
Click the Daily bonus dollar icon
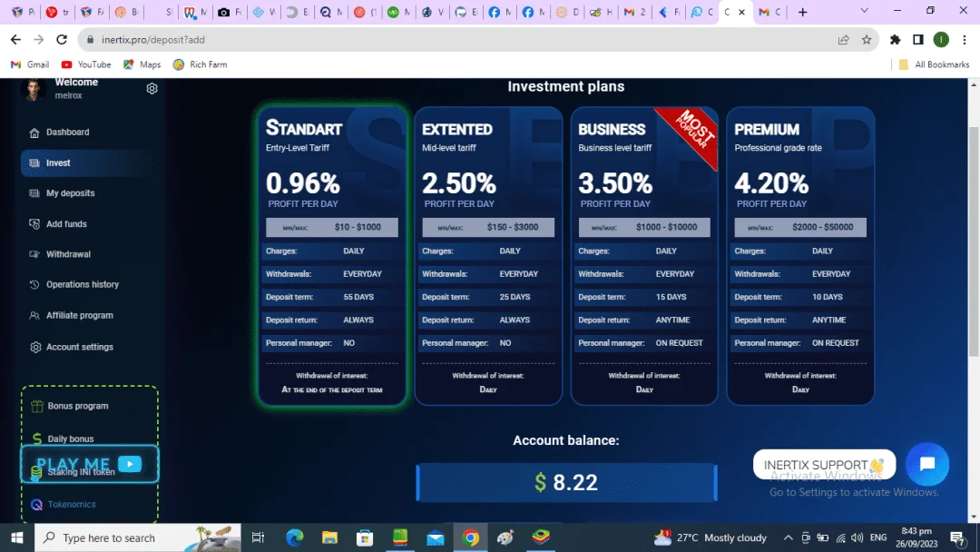(37, 439)
